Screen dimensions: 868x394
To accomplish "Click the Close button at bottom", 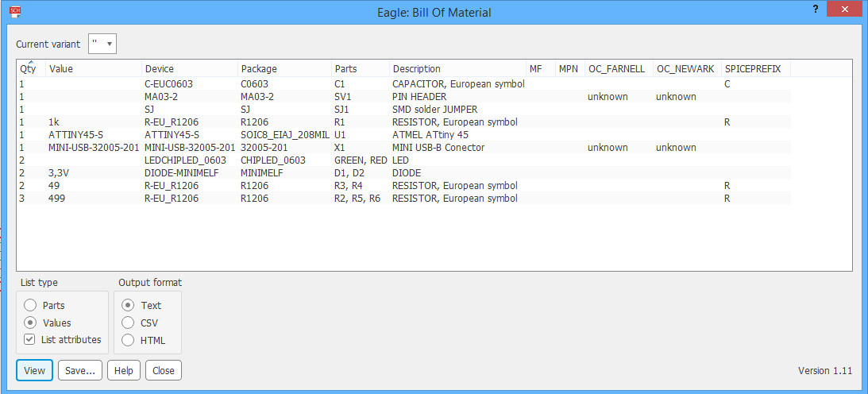I will click(164, 370).
